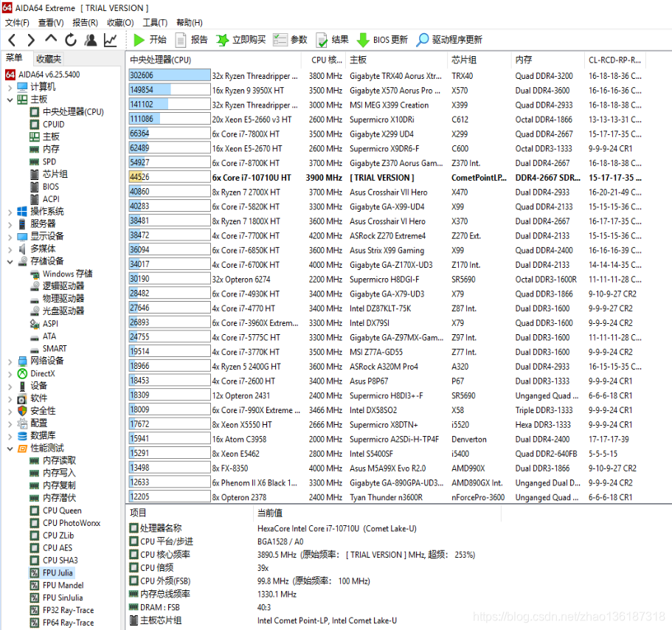The height and width of the screenshot is (630, 672).
Task: Open the user profile toolbar icon
Action: pyautogui.click(x=91, y=40)
